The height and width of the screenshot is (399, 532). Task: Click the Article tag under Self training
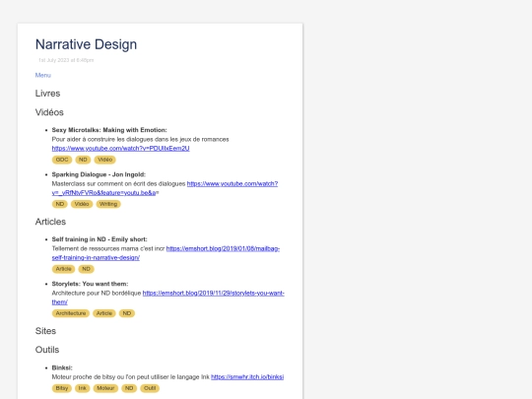coord(63,269)
